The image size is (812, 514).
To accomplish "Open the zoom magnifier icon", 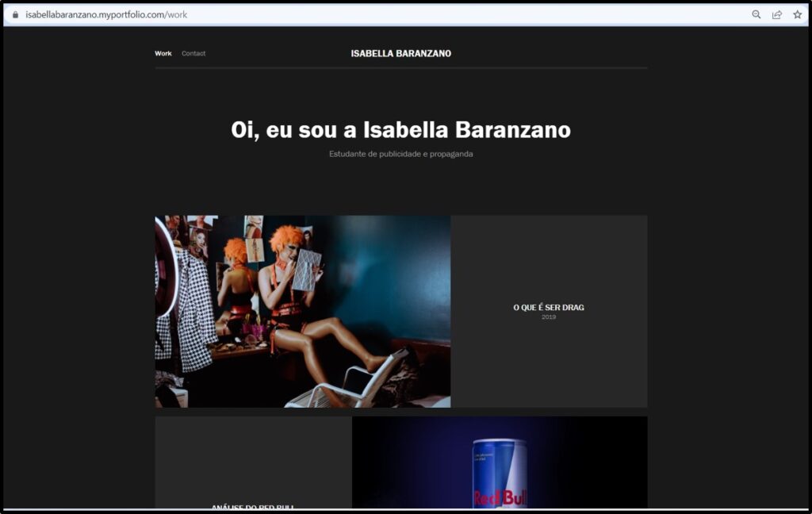I will coord(756,14).
